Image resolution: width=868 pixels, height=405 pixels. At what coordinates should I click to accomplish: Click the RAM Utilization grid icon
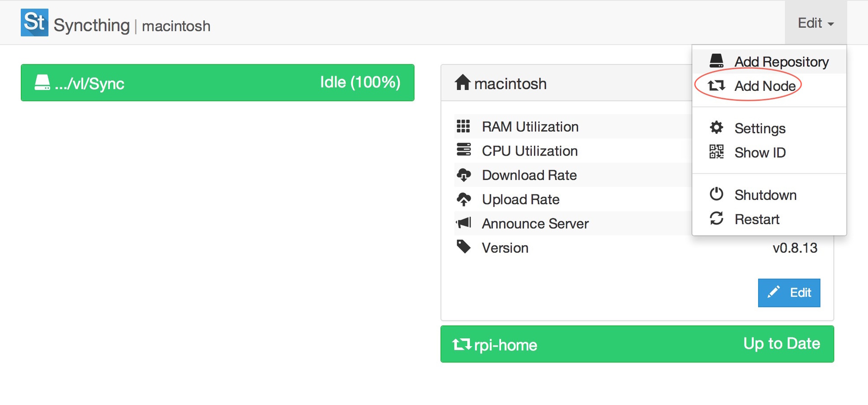tap(463, 126)
